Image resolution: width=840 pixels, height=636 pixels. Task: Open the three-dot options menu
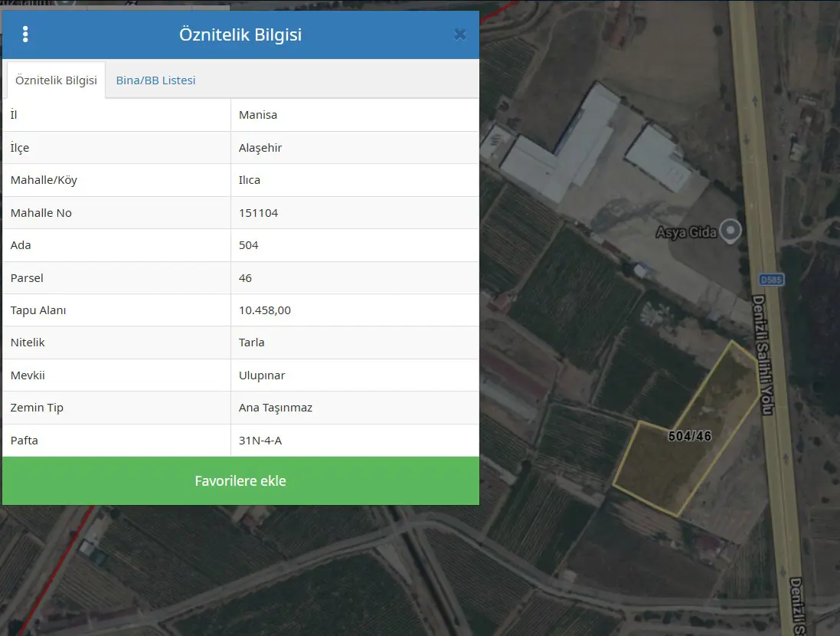25,34
